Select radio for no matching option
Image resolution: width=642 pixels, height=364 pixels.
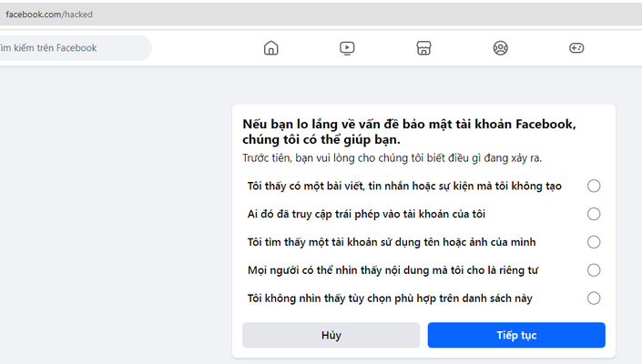594,298
